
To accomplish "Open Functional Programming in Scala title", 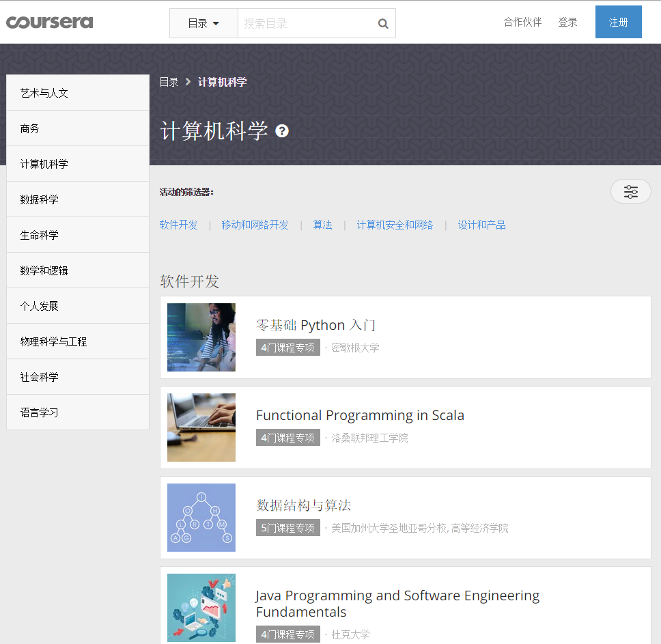I will point(360,415).
